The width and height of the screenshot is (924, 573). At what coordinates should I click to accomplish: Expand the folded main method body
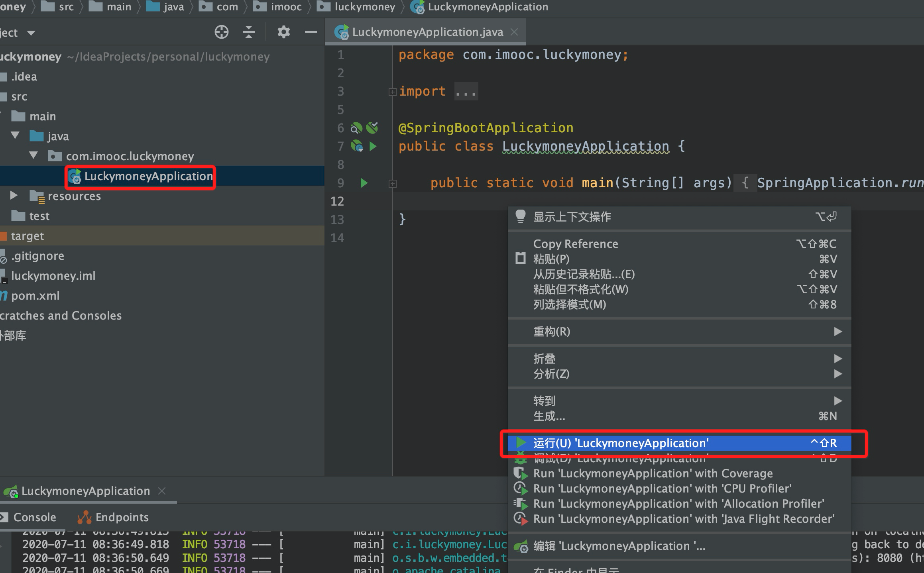[x=392, y=184]
